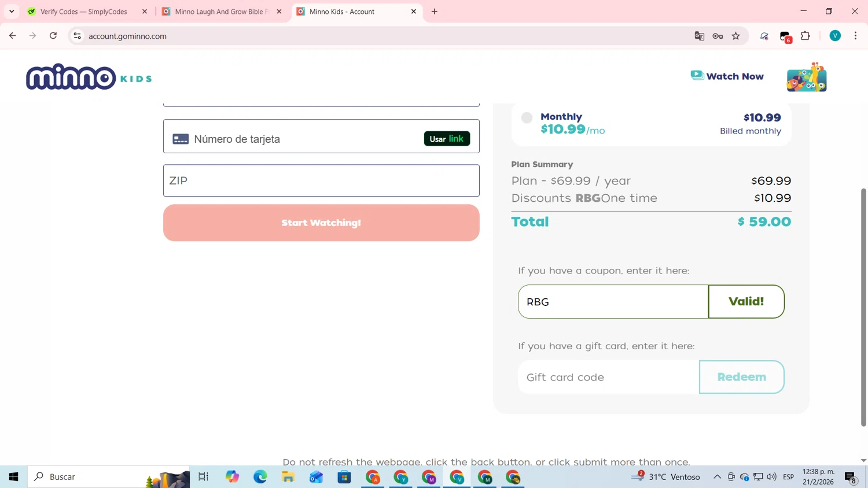The width and height of the screenshot is (868, 488).
Task: Click the Valid! coupon button
Action: pos(746,301)
